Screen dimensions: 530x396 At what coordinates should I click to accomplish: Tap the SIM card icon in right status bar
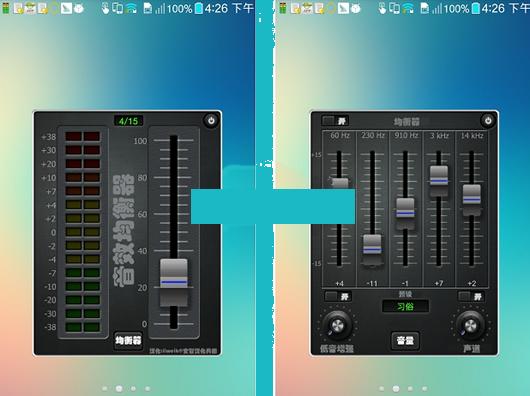pyautogui.click(x=424, y=8)
